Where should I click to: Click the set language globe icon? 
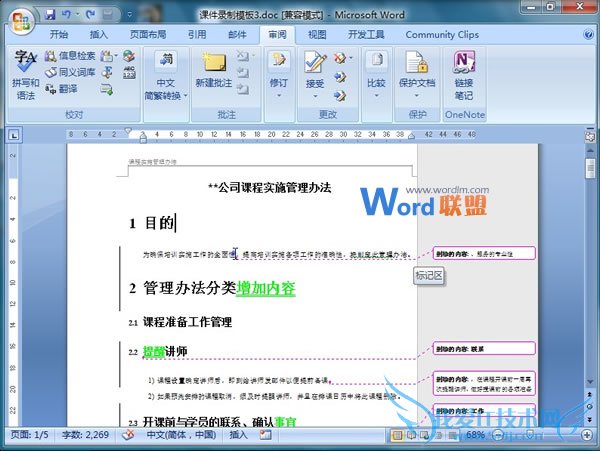click(x=129, y=56)
